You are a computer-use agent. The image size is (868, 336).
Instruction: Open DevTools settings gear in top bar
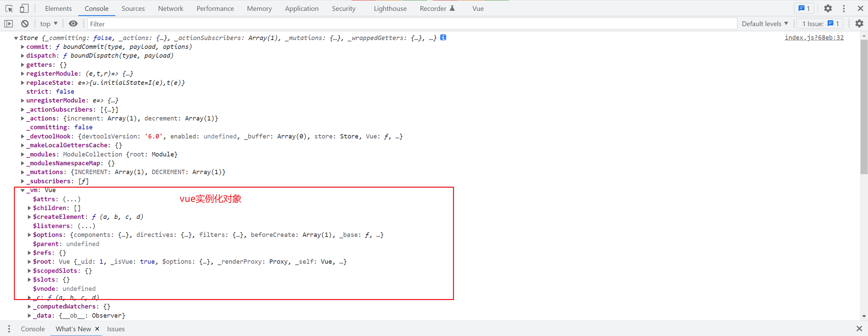click(828, 8)
